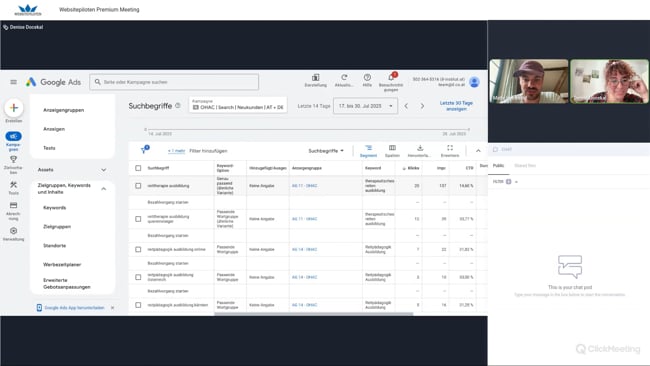Click the man's webcam thumbnail

coord(529,81)
